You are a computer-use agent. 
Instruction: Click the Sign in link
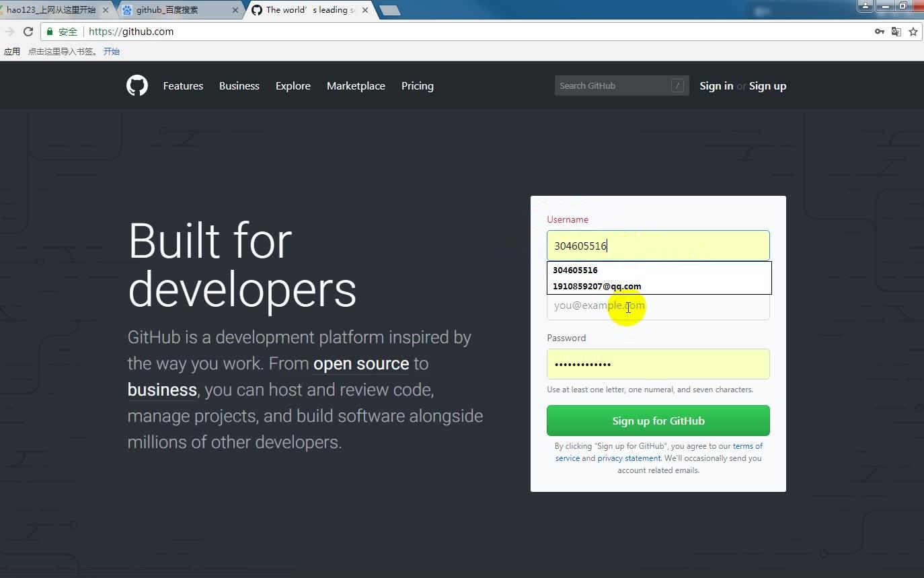[716, 85]
